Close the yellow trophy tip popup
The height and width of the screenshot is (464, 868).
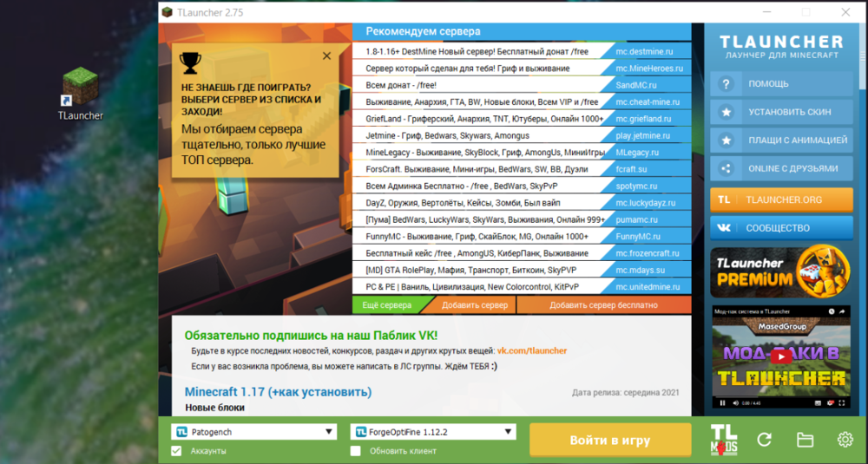pos(326,56)
